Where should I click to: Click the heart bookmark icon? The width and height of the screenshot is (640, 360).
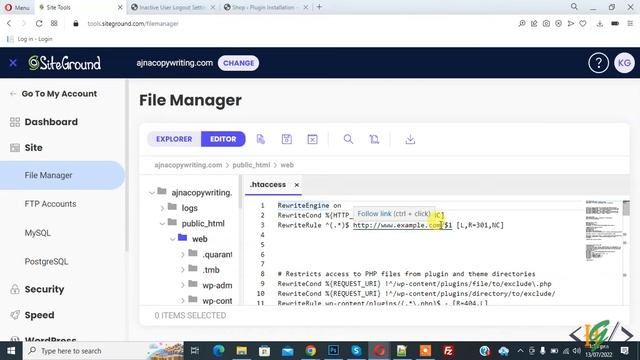click(583, 24)
